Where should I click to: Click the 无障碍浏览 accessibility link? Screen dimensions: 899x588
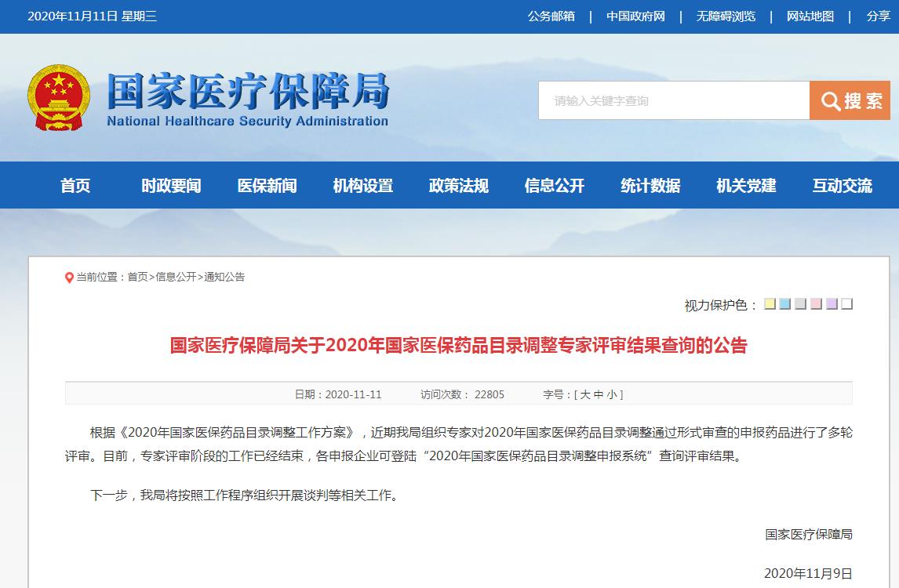tap(726, 16)
